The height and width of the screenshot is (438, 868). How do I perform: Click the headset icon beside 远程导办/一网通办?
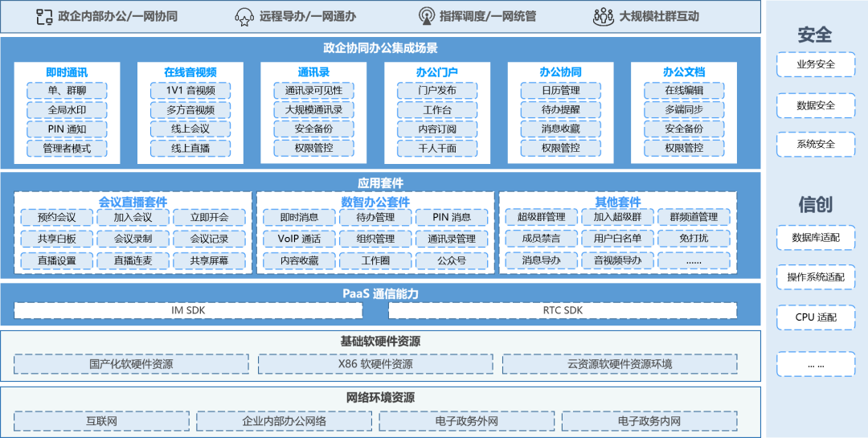pyautogui.click(x=244, y=16)
